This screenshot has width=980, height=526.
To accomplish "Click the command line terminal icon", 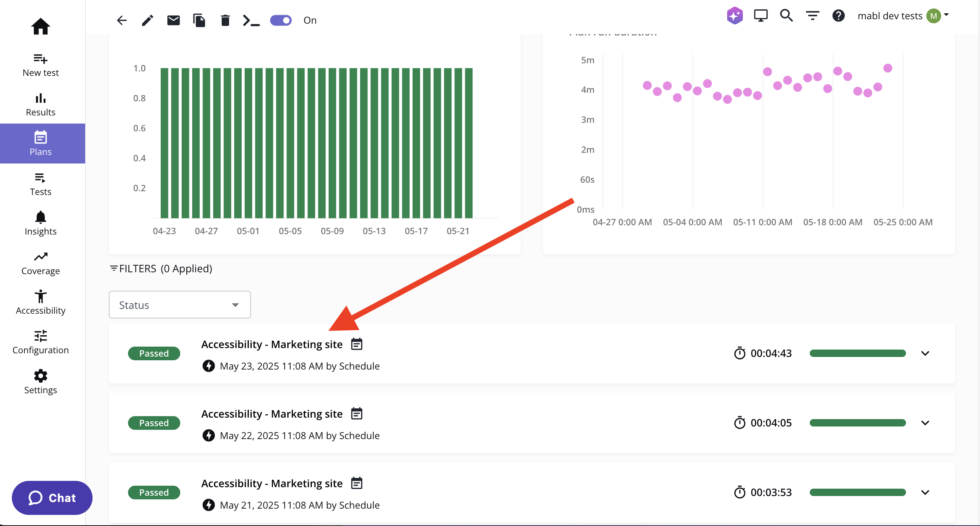I will click(251, 20).
